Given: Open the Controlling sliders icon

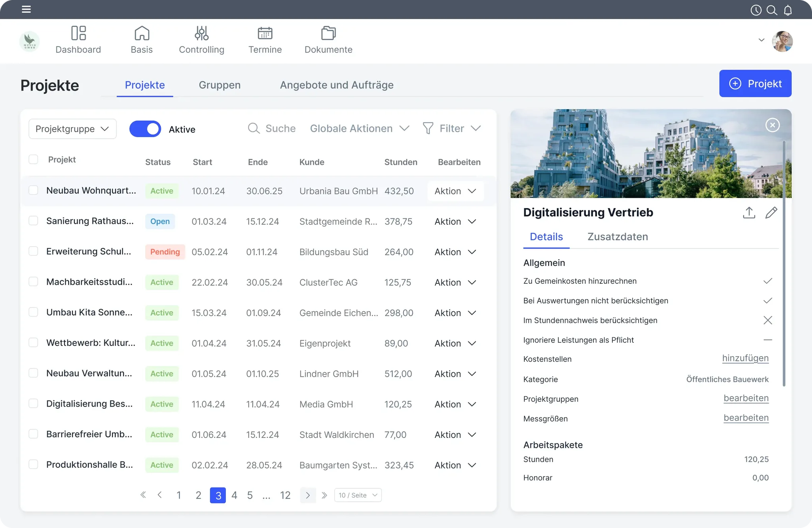Looking at the screenshot, I should [201, 33].
